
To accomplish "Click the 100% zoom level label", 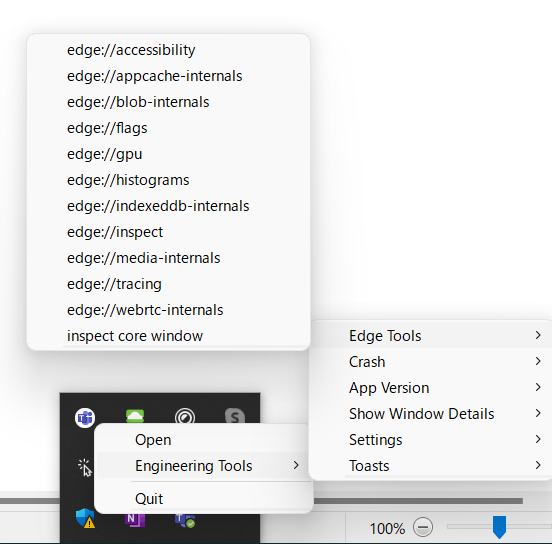I will [387, 529].
